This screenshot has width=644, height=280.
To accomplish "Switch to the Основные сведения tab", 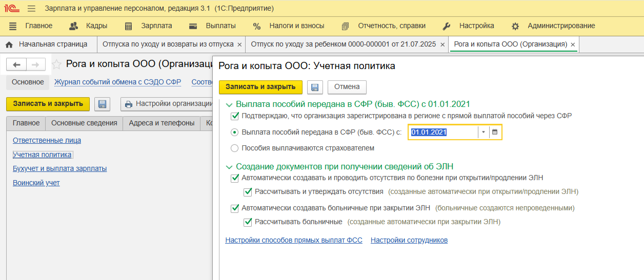I will tap(85, 123).
